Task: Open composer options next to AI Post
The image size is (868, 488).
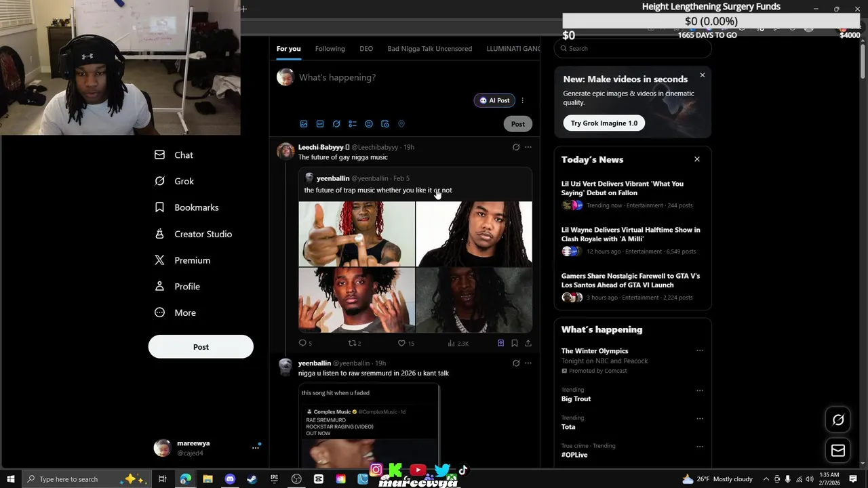Action: coord(522,100)
